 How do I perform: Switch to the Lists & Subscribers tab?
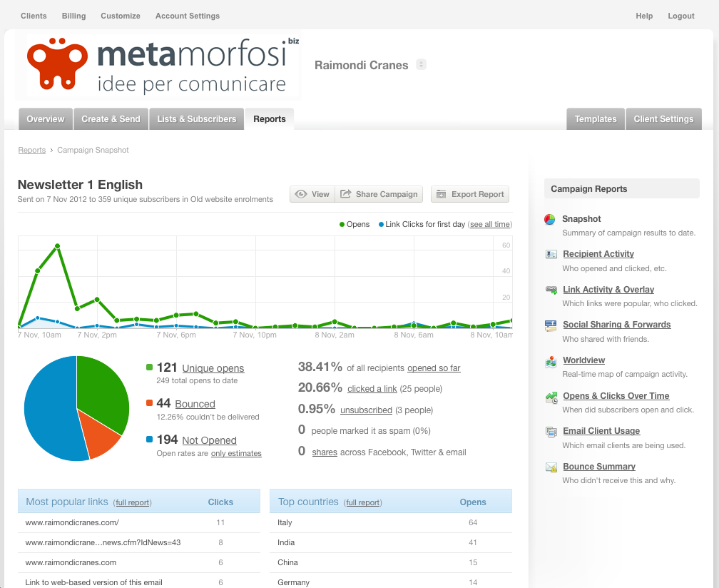click(197, 118)
